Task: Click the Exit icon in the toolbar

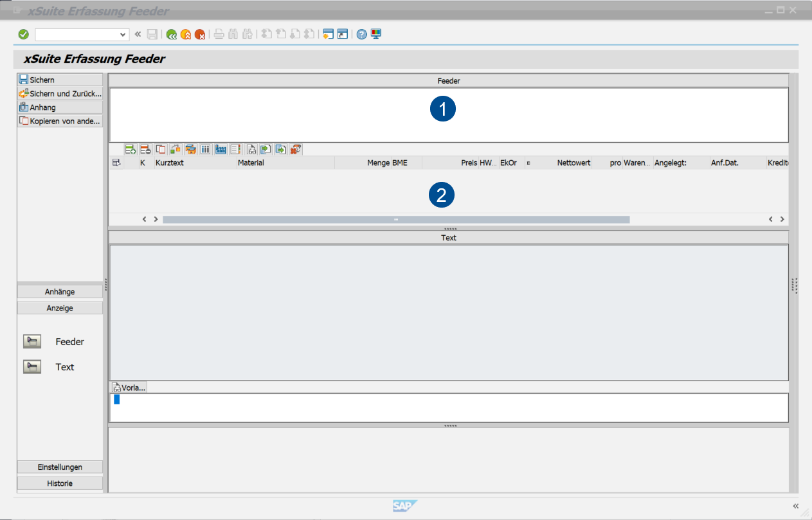Action: 185,34
